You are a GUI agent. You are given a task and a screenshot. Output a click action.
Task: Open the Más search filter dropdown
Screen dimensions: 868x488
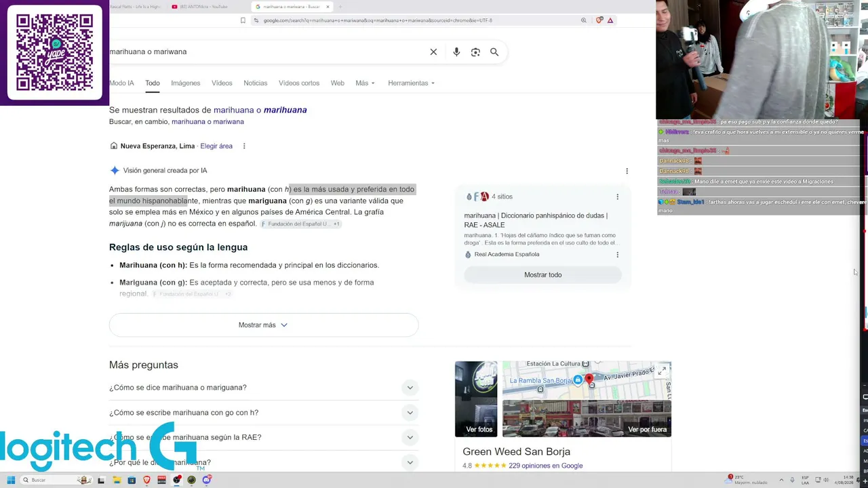(365, 83)
